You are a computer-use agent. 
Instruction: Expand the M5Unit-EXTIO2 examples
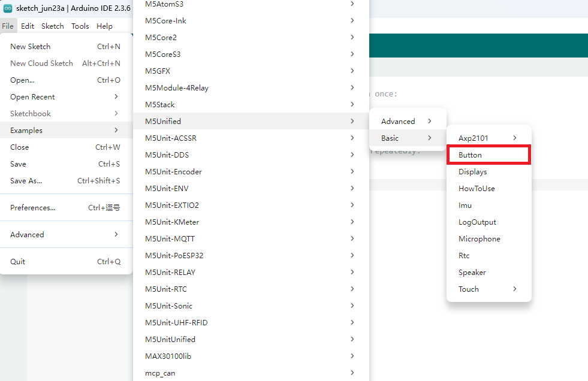point(251,205)
